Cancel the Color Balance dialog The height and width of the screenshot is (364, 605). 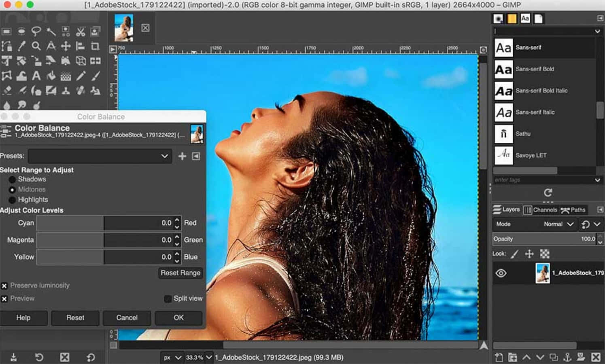(x=127, y=318)
